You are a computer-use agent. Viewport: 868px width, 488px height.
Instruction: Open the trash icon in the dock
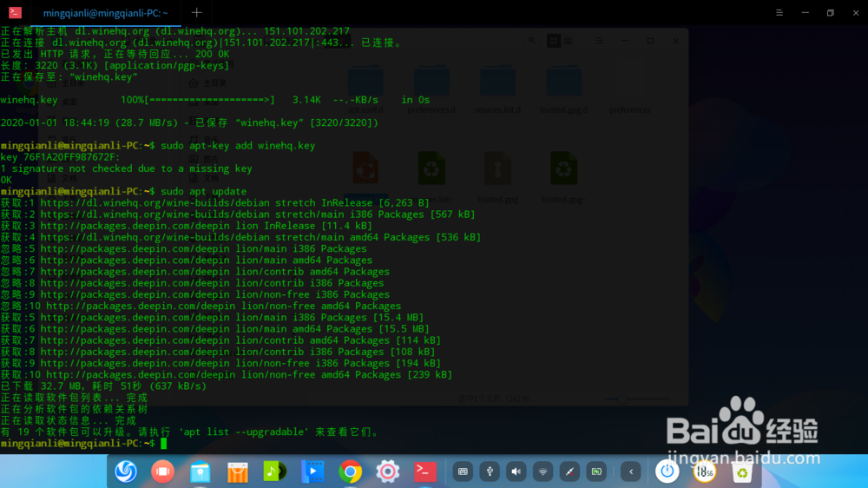[x=742, y=472]
